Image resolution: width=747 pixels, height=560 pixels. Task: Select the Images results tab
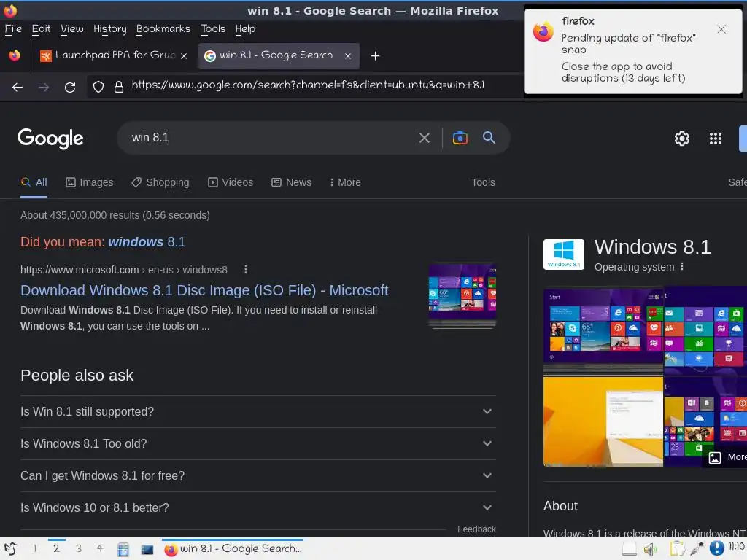tap(90, 182)
